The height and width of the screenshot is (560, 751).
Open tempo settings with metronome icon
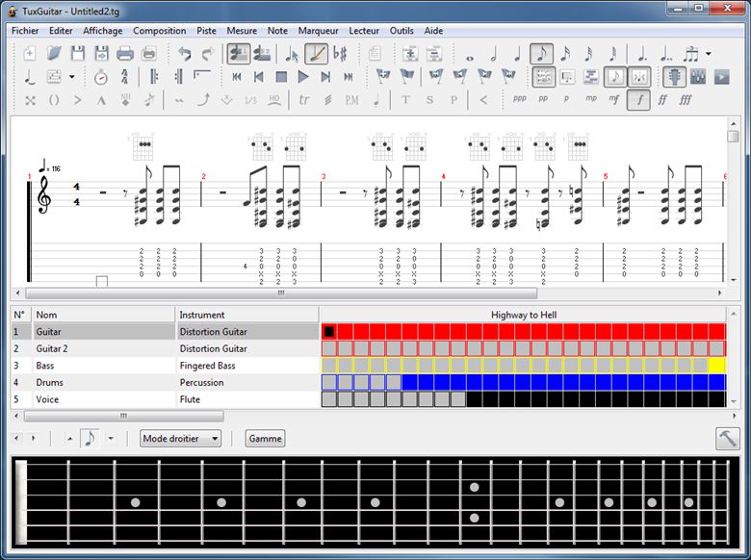tap(100, 77)
